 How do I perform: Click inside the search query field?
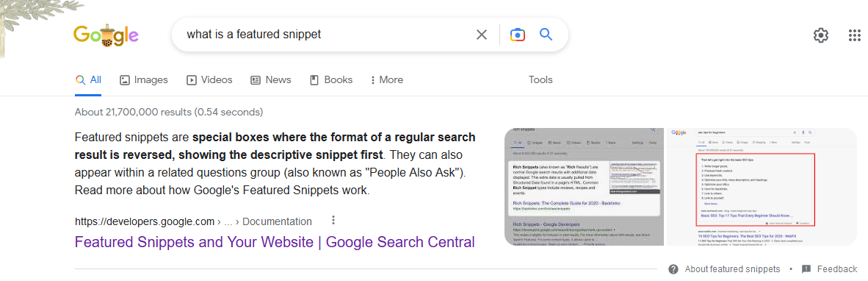click(327, 35)
